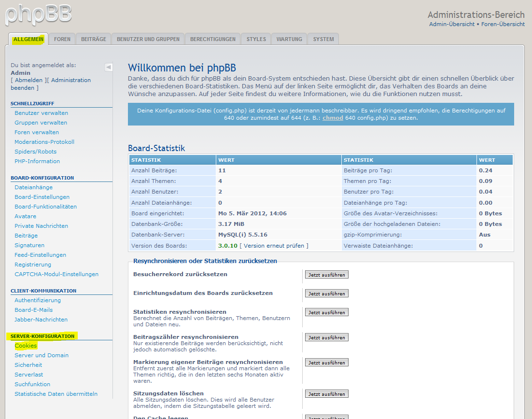
Task: Select the MySQL(i) 5.5.16 value
Action: (x=243, y=235)
